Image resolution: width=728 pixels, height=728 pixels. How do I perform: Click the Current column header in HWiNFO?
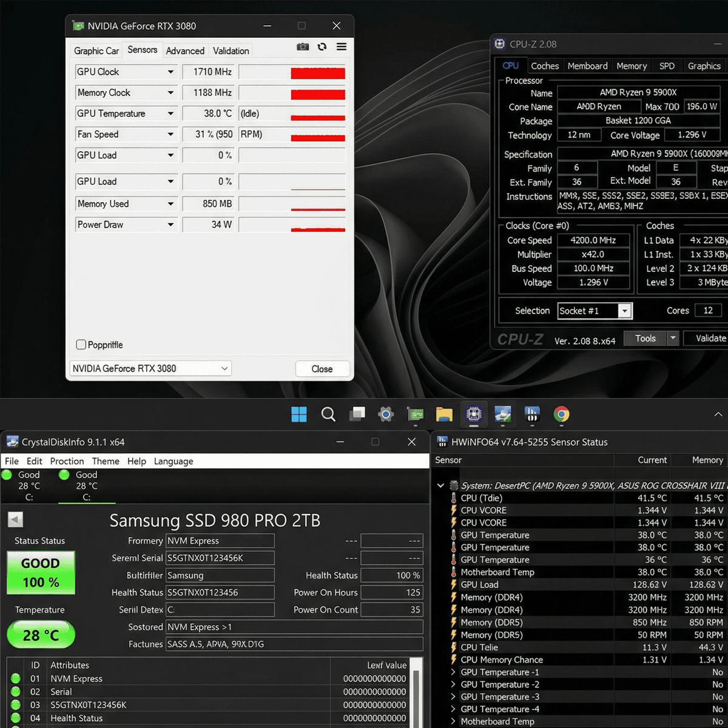click(652, 460)
